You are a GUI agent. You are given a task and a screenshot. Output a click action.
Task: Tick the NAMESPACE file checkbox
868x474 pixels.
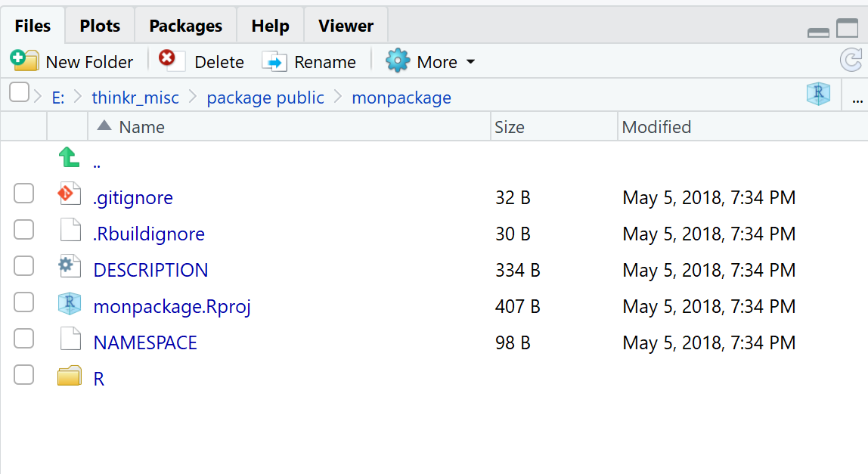pos(24,339)
